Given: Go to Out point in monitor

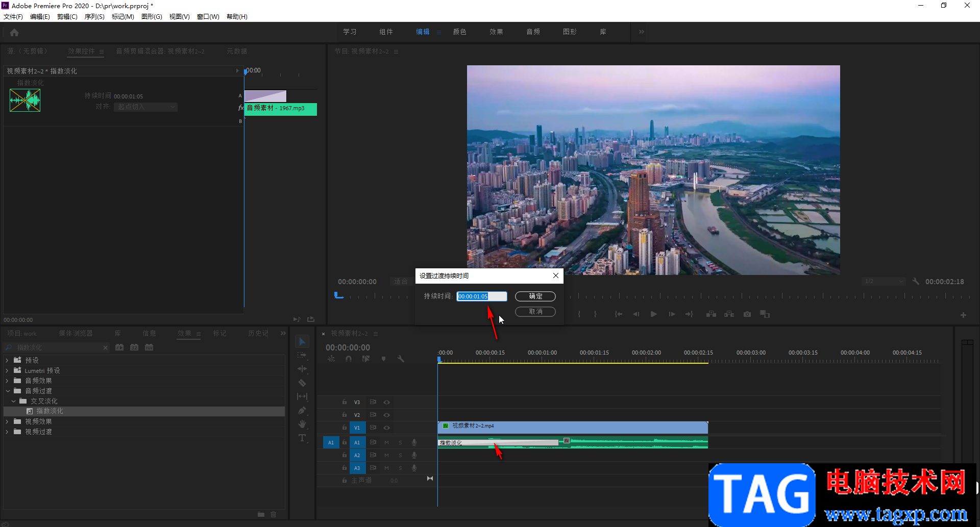Looking at the screenshot, I should click(689, 314).
